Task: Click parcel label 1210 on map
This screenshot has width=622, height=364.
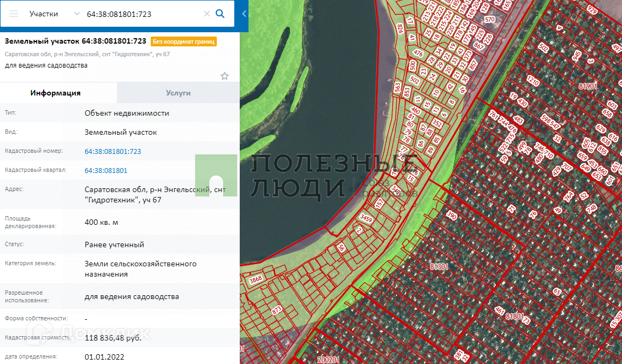Action: [x=533, y=81]
